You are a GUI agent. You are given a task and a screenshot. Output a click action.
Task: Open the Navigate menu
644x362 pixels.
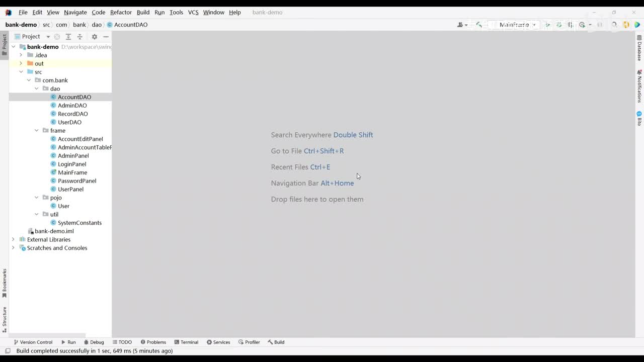point(75,12)
